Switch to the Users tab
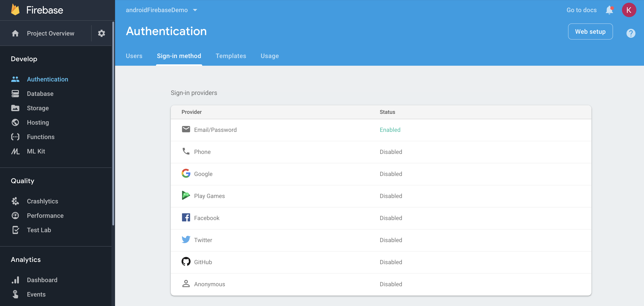 [x=134, y=56]
